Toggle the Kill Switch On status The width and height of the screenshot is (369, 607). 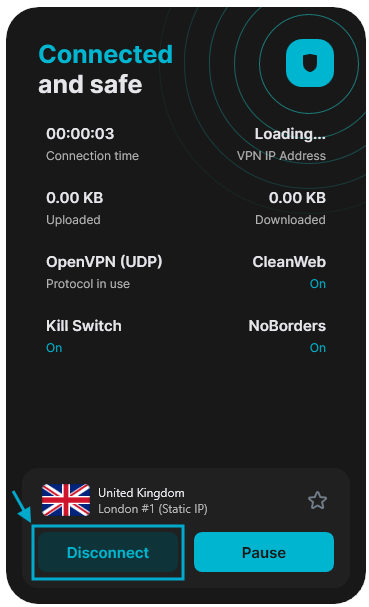pos(54,348)
